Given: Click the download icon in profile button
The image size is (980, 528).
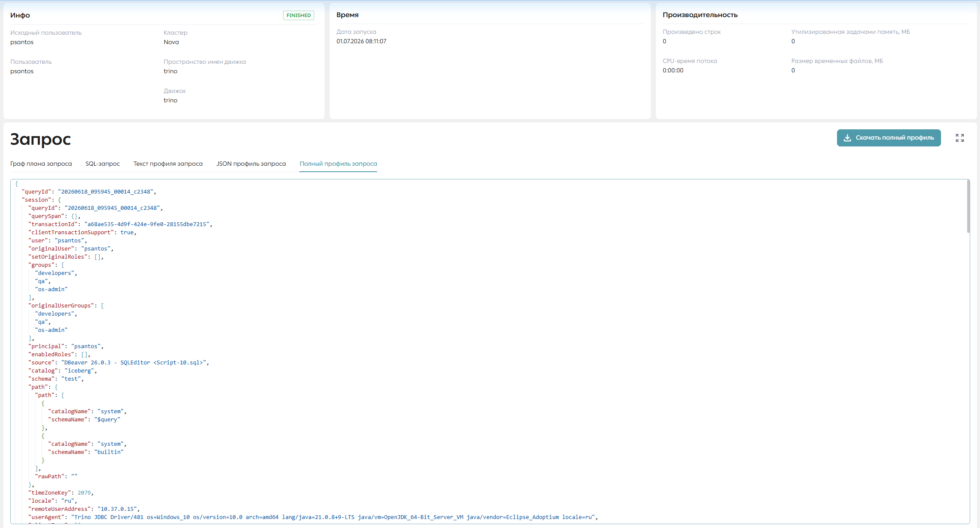Looking at the screenshot, I should pyautogui.click(x=847, y=138).
